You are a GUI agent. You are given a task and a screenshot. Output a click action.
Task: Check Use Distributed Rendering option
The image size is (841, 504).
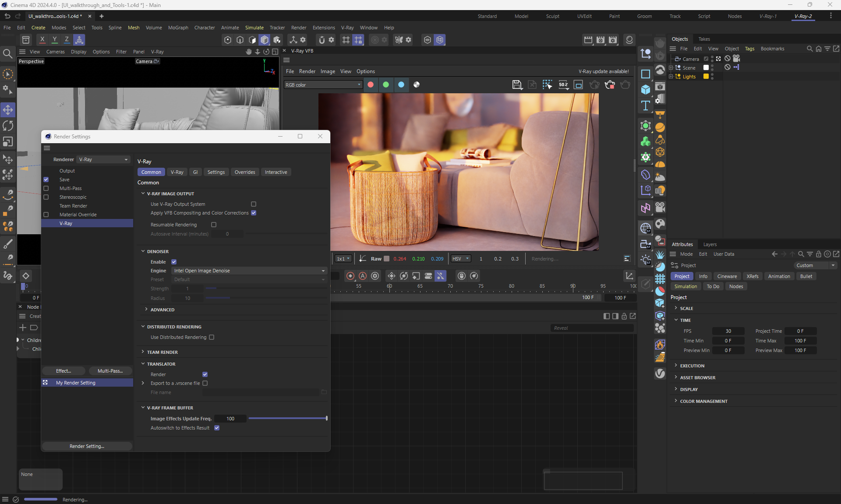(212, 337)
